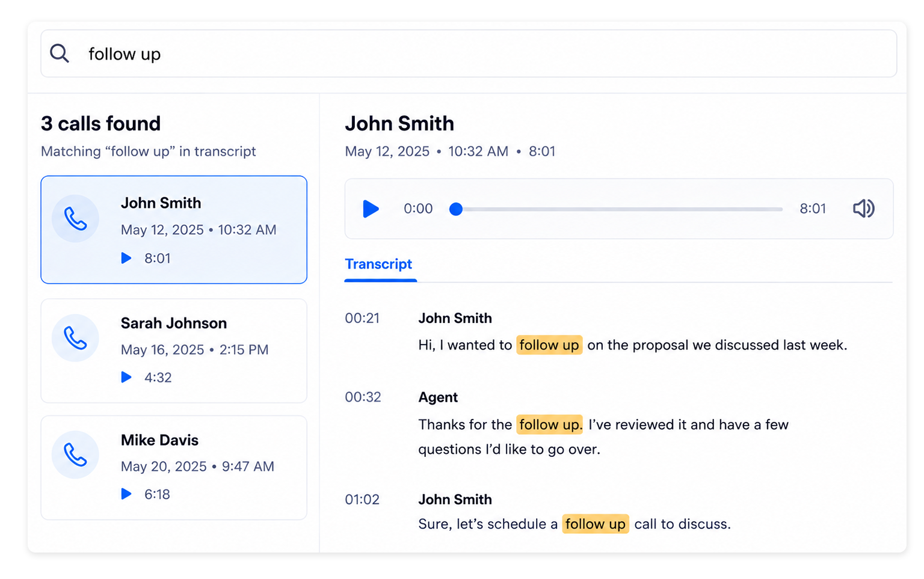Click Mike Davis's phone icon
This screenshot has height=579, width=924.
click(75, 455)
